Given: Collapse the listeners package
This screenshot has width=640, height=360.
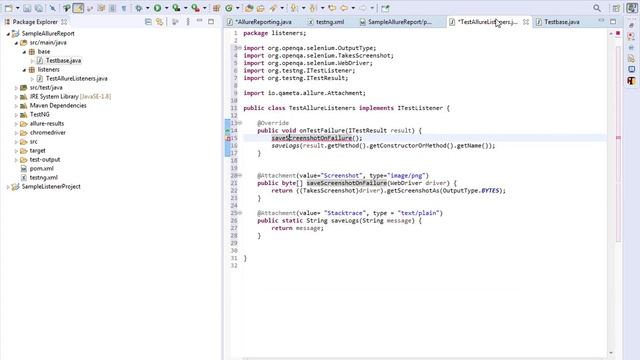Looking at the screenshot, I should click(24, 70).
